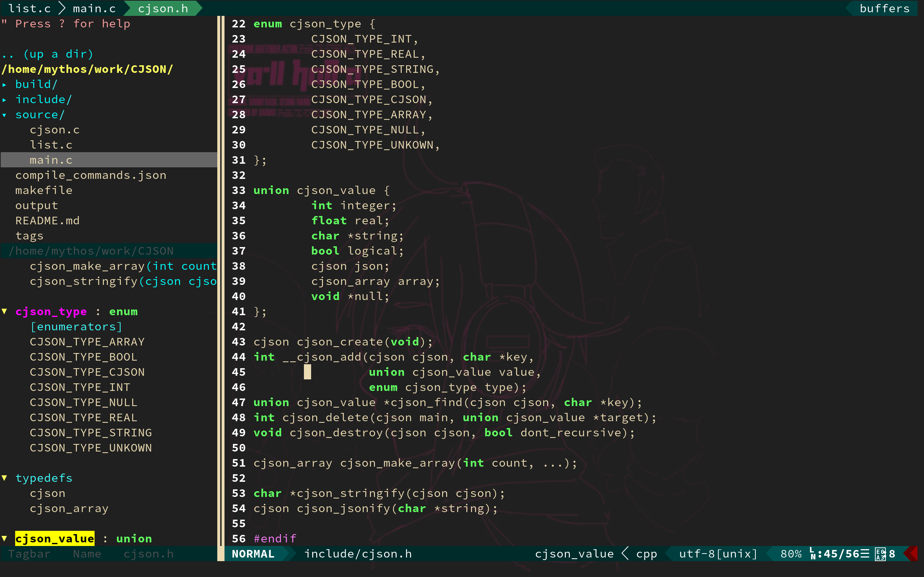924x577 pixels.
Task: Click the cpp filetype indicator in the statusline
Action: click(x=646, y=554)
